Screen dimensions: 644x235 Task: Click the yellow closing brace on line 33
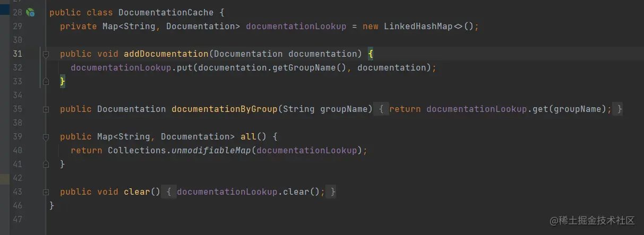click(62, 81)
